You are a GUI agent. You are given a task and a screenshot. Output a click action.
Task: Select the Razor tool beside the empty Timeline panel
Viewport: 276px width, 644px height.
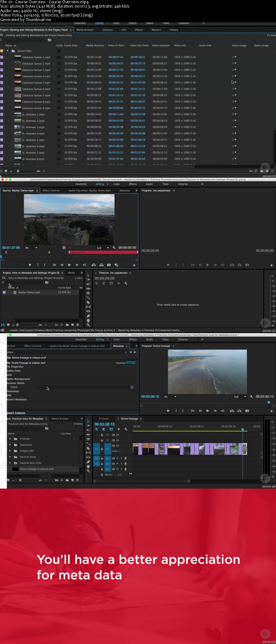(x=88, y=302)
